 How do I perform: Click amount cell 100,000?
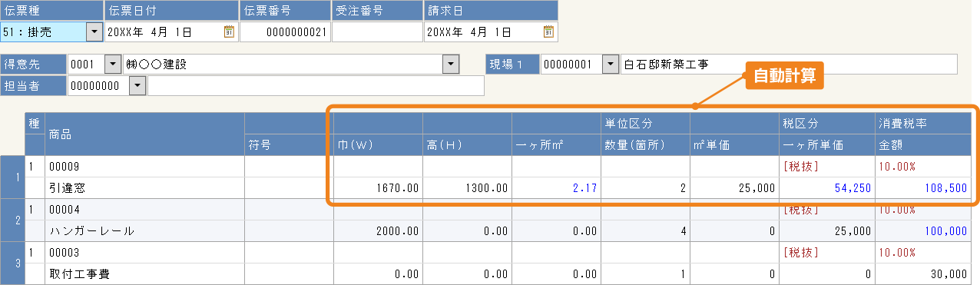(923, 230)
